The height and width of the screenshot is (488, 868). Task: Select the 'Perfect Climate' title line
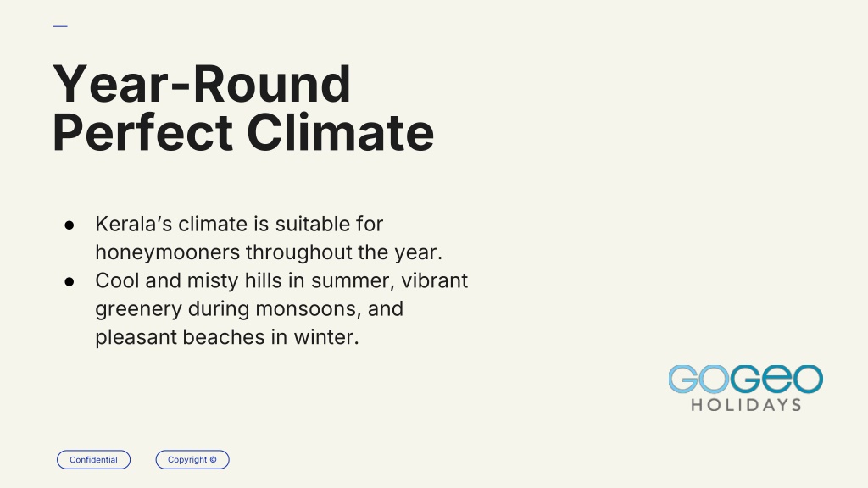click(x=243, y=133)
